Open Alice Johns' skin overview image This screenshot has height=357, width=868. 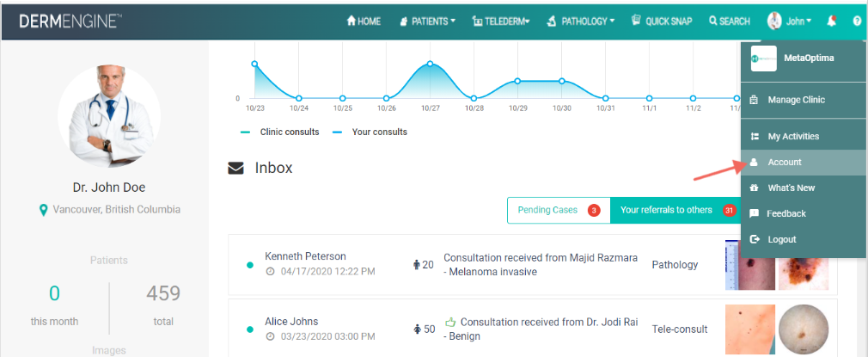(749, 329)
